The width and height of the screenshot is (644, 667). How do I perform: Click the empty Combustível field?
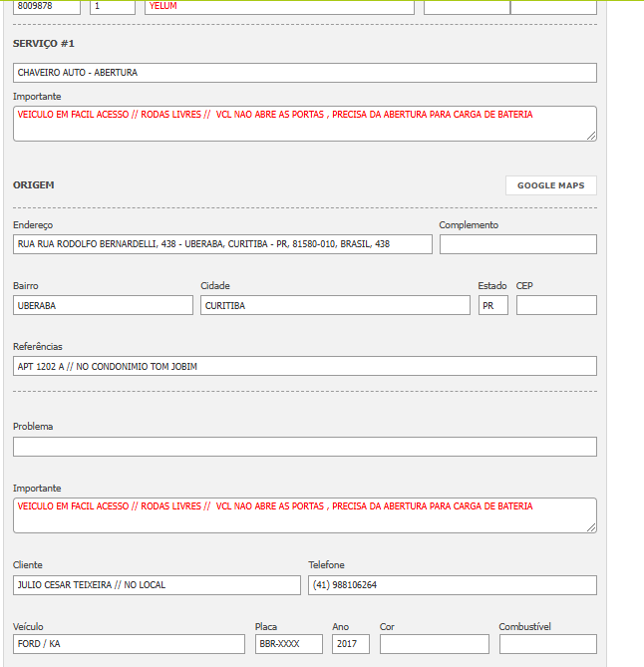pyautogui.click(x=547, y=644)
